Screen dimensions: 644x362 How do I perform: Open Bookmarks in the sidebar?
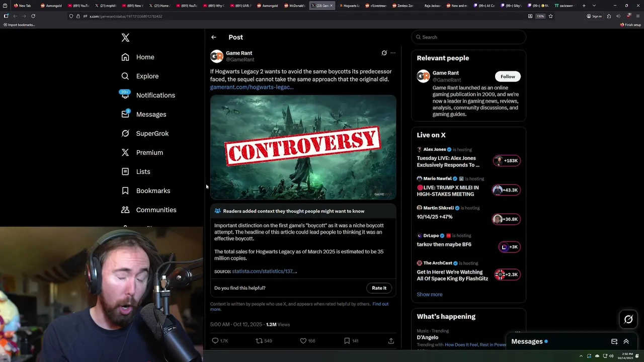(146, 191)
